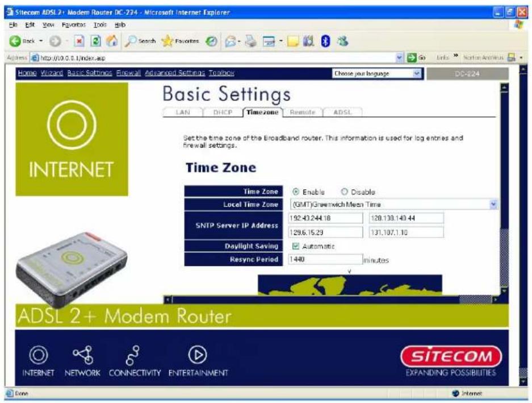The image size is (532, 403).
Task: Open the Favorites star toolbar button
Action: tap(180, 41)
